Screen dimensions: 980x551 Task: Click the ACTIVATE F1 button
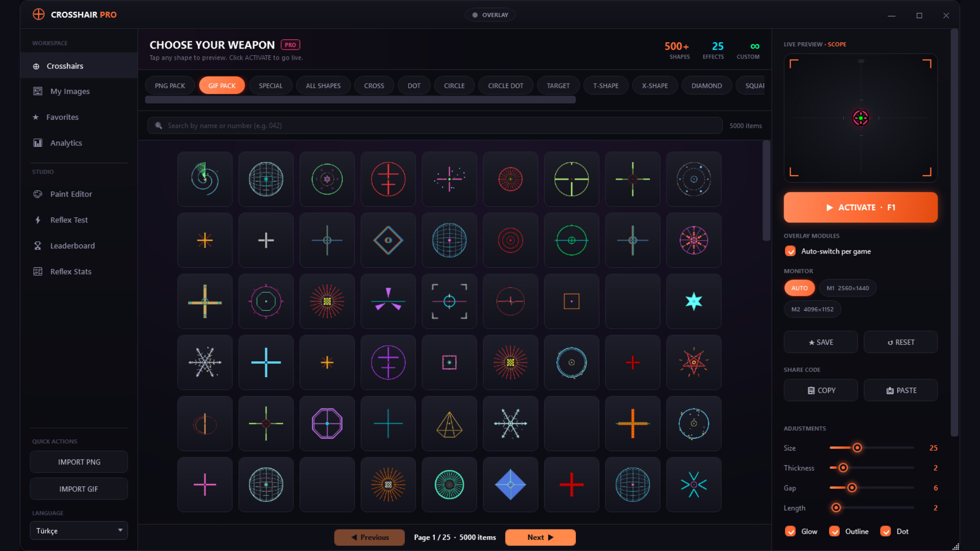861,207
